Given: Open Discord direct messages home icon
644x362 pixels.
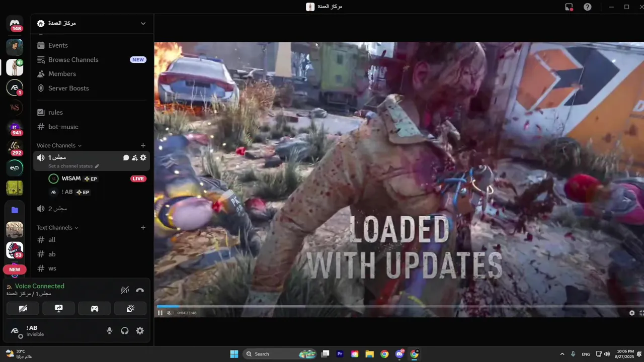Looking at the screenshot, I should (15, 24).
